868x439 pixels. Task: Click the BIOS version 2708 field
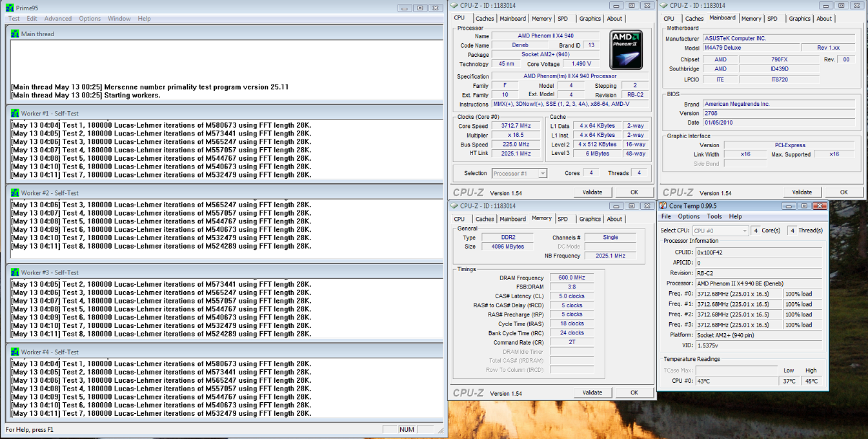point(779,113)
